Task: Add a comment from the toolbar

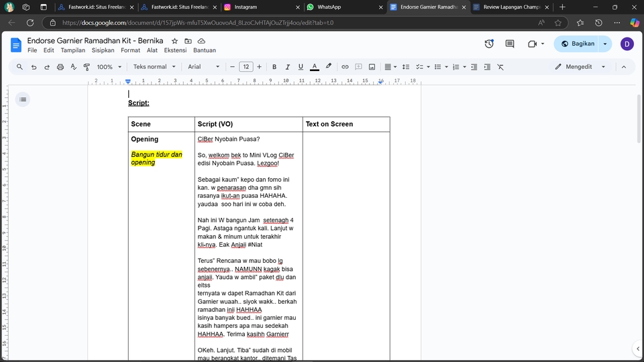Action: [x=358, y=67]
